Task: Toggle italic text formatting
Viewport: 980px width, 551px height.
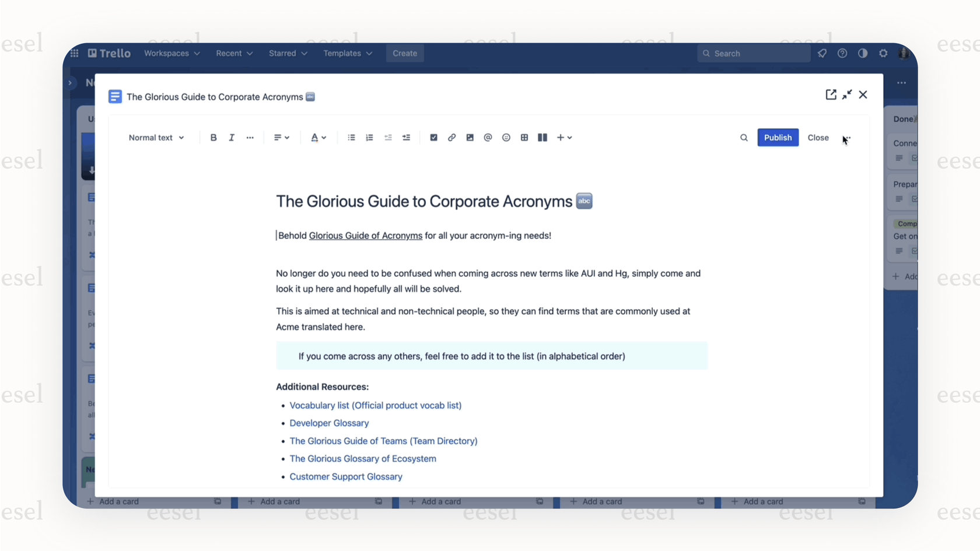Action: tap(232, 137)
